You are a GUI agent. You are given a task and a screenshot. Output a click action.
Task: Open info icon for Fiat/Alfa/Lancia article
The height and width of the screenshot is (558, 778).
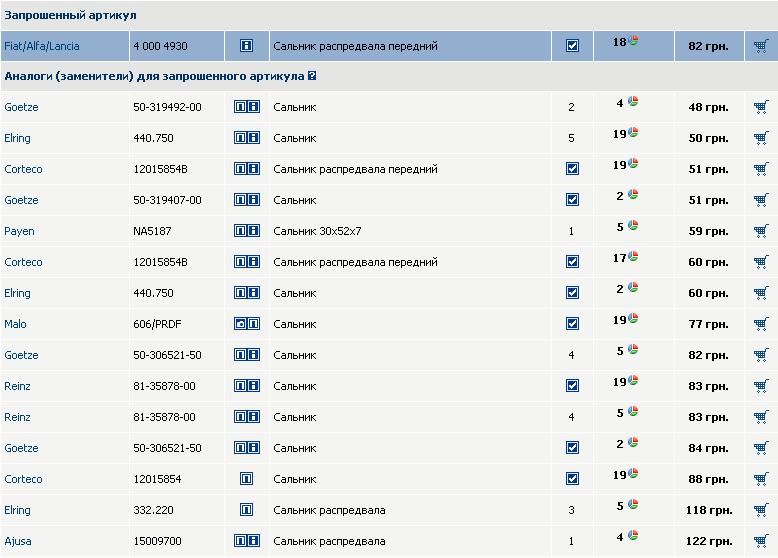246,46
